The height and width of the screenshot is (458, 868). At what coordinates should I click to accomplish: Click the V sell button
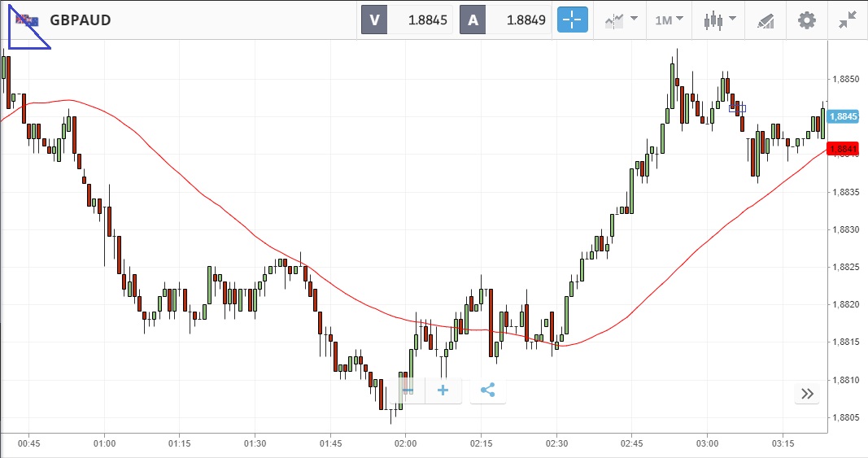tap(374, 20)
